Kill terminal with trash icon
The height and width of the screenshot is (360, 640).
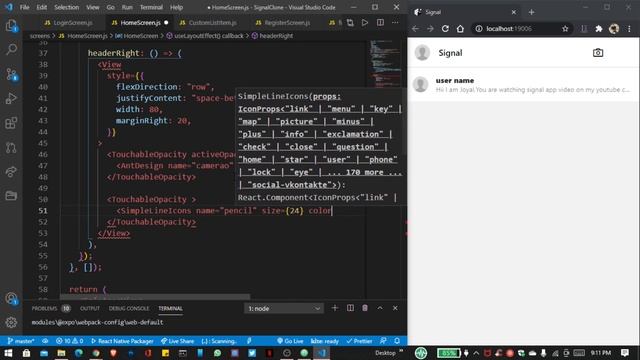(365, 308)
